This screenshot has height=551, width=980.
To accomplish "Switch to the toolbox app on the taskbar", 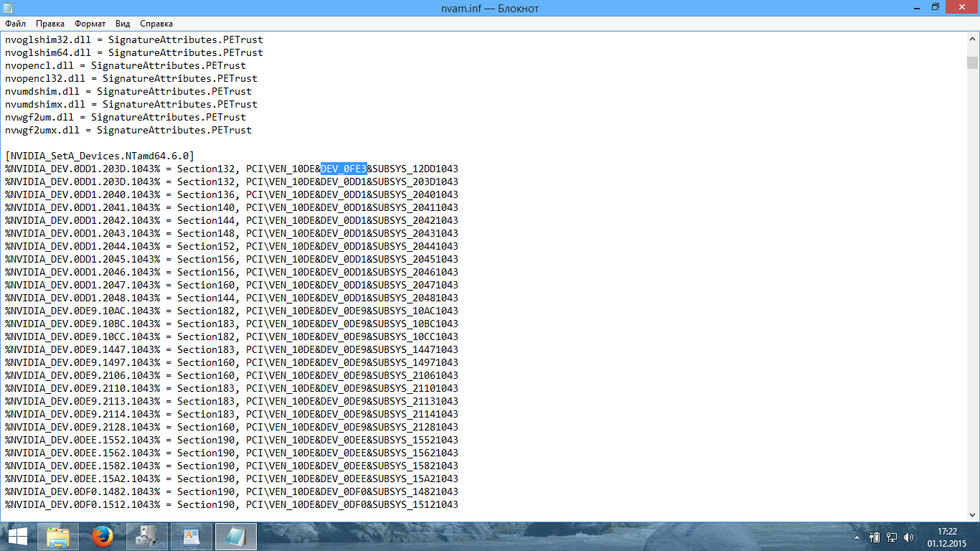I will [147, 536].
